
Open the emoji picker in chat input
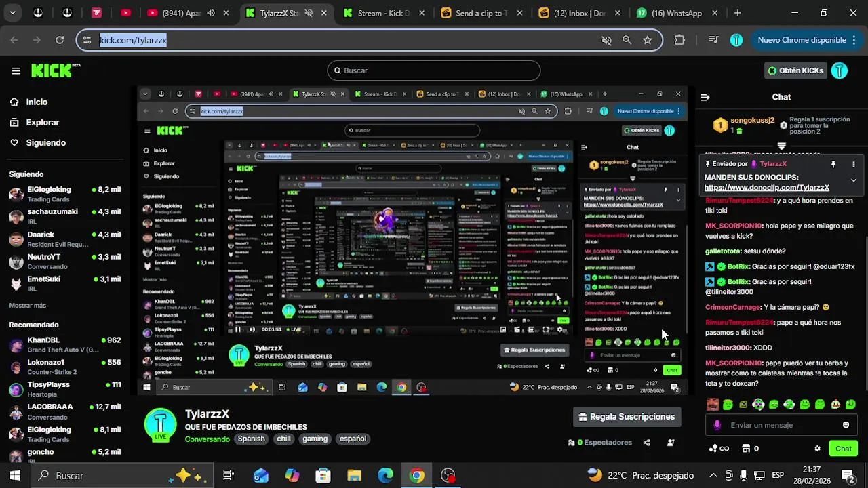[x=846, y=425]
